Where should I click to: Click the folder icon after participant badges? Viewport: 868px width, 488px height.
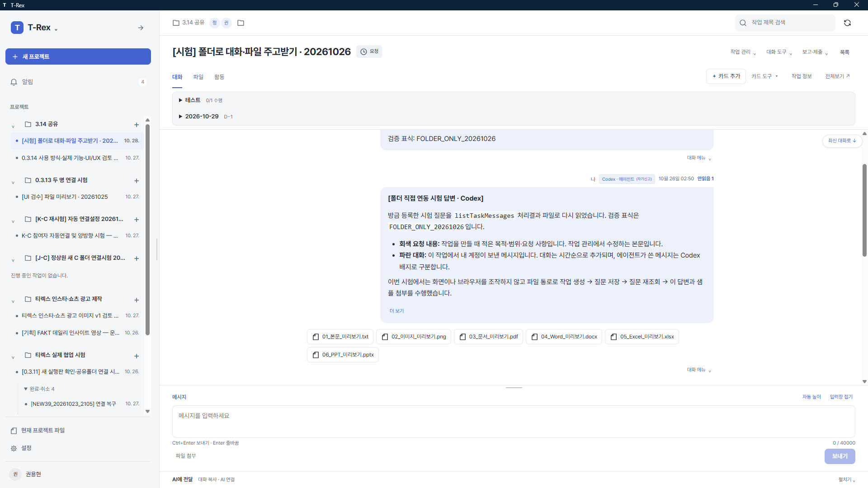[x=241, y=23]
